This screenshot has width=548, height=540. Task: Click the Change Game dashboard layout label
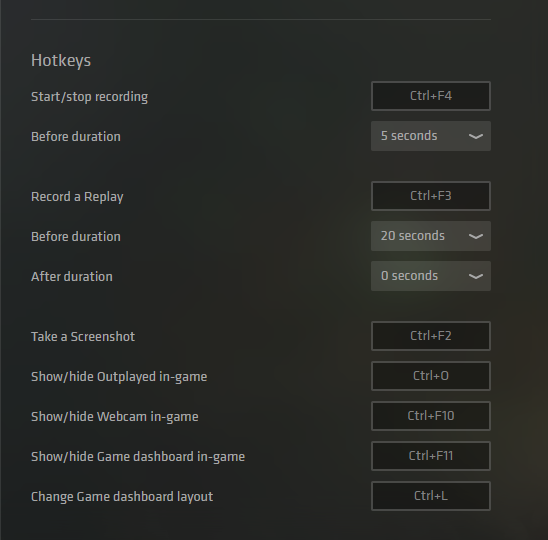(x=122, y=497)
